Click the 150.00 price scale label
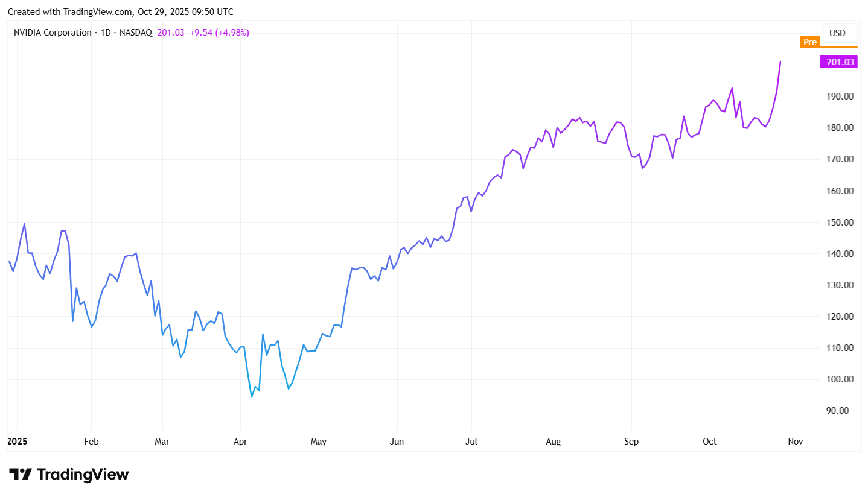Screen dimensions: 868x497 (838, 223)
